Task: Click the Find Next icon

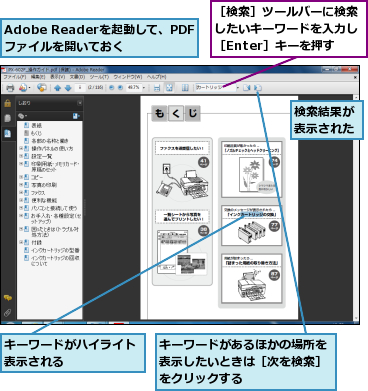Action: click(x=257, y=88)
